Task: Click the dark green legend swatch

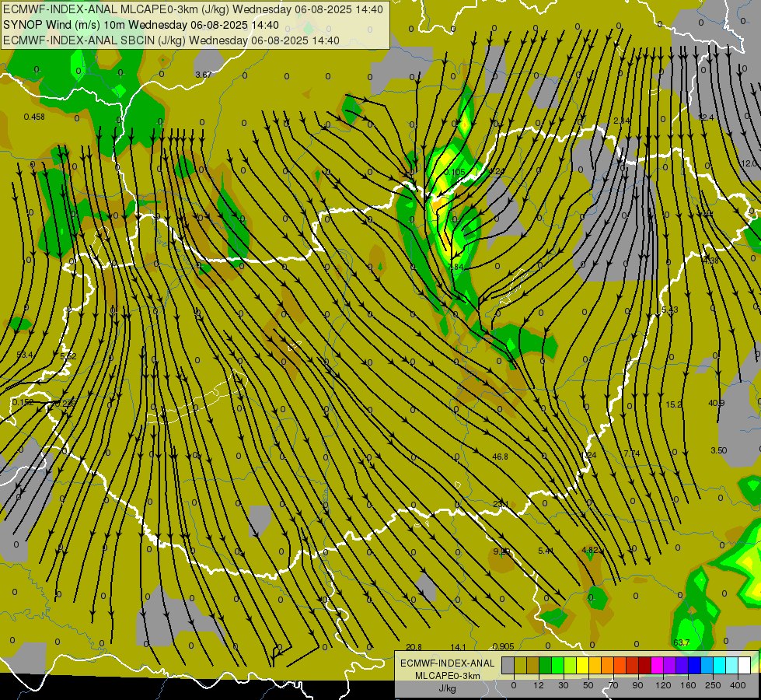Action: 546,665
